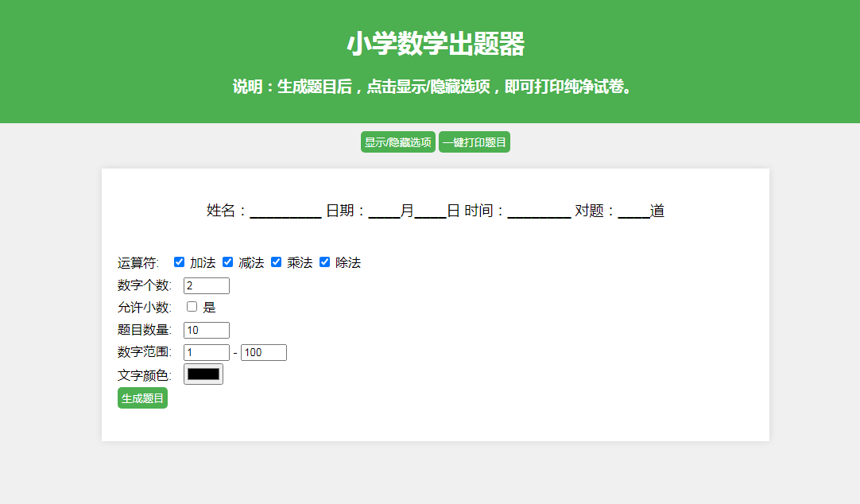The image size is (860, 504).
Task: Click the blank after 对题
Action: [633, 211]
